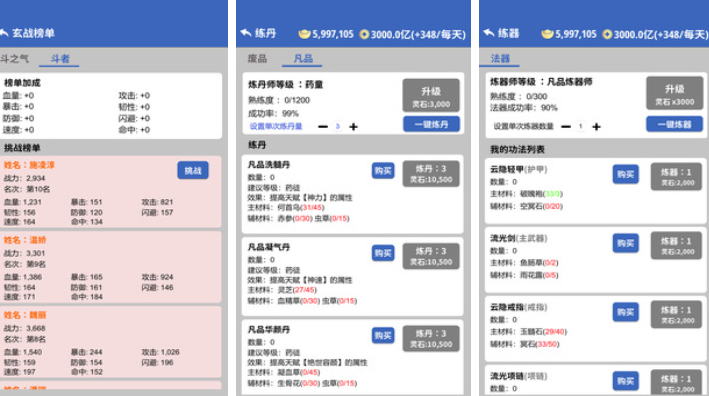Upgrade forging master for 灵石 x3000
Viewport: 709px width, 396px height.
point(674,93)
